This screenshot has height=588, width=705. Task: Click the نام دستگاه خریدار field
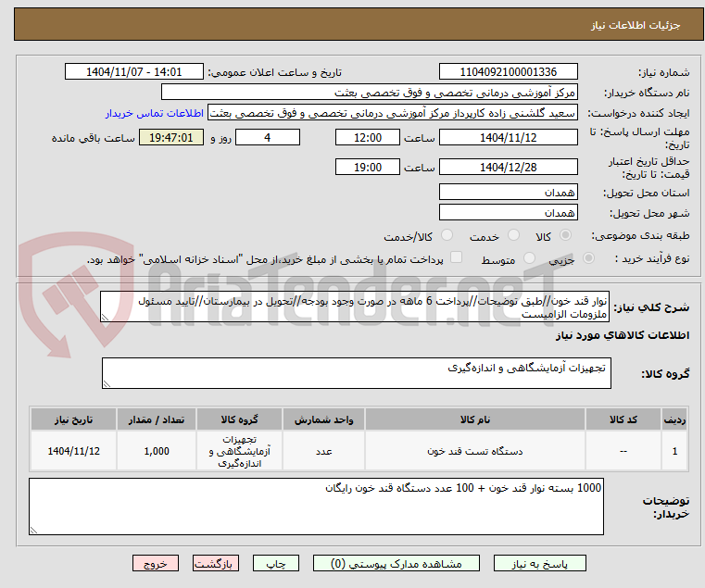coord(369,93)
